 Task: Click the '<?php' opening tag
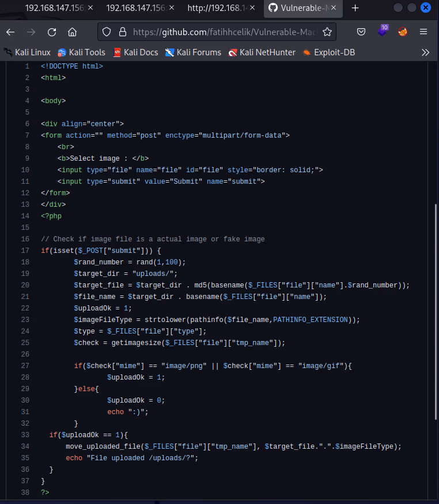(51, 216)
